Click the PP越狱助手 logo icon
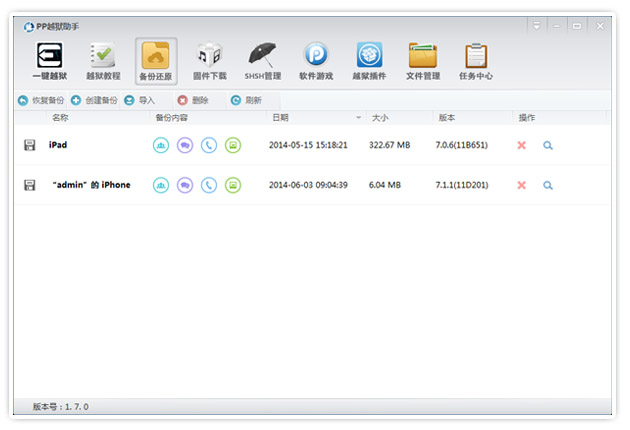The height and width of the screenshot is (430, 630). (29, 27)
